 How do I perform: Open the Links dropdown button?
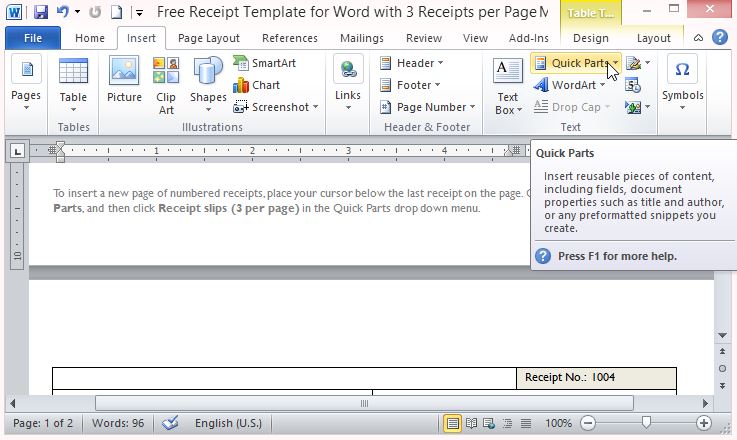pos(348,83)
